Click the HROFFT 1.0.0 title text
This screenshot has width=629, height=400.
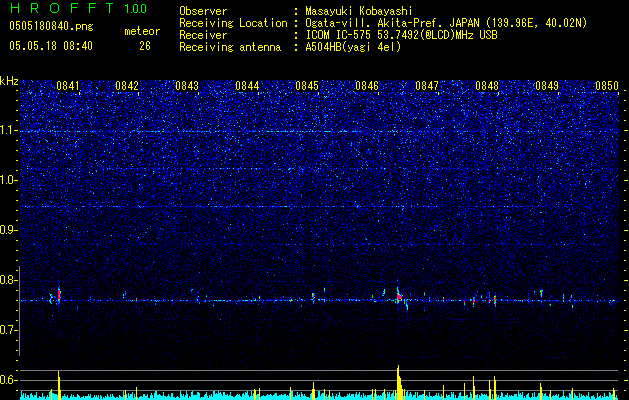click(x=78, y=8)
